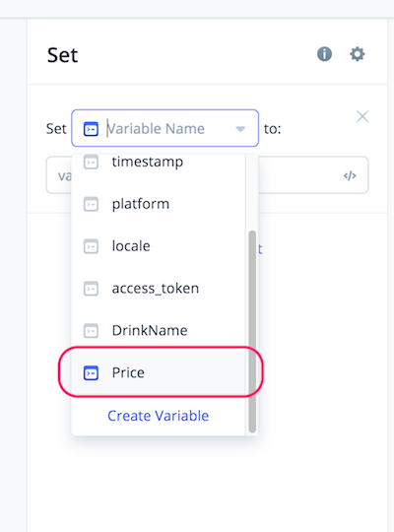Click the variable icon beside platform
The width and height of the screenshot is (394, 532).
pos(91,204)
